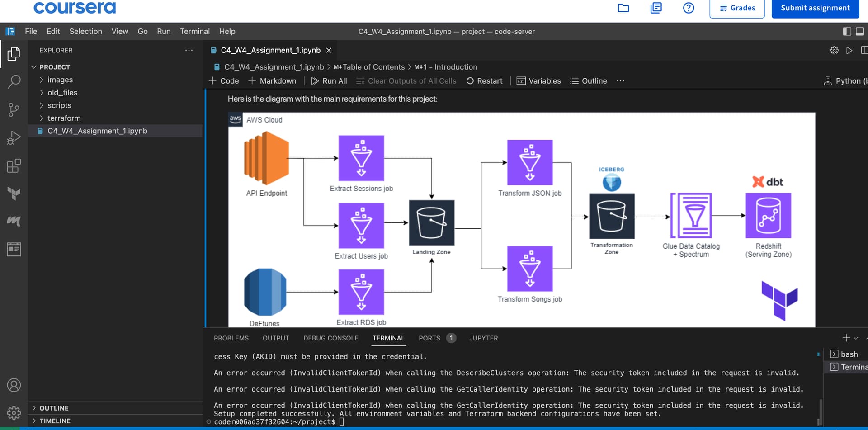The width and height of the screenshot is (868, 430).
Task: Switch to the OUTPUT panel tab
Action: 276,338
